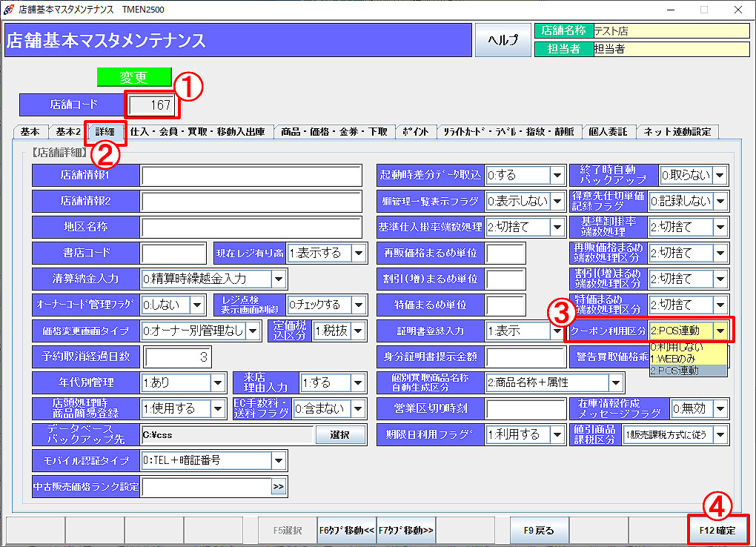Click >> button beside 中古販売価格ランク設定
Viewport: 756px width, 547px height.
[x=278, y=487]
